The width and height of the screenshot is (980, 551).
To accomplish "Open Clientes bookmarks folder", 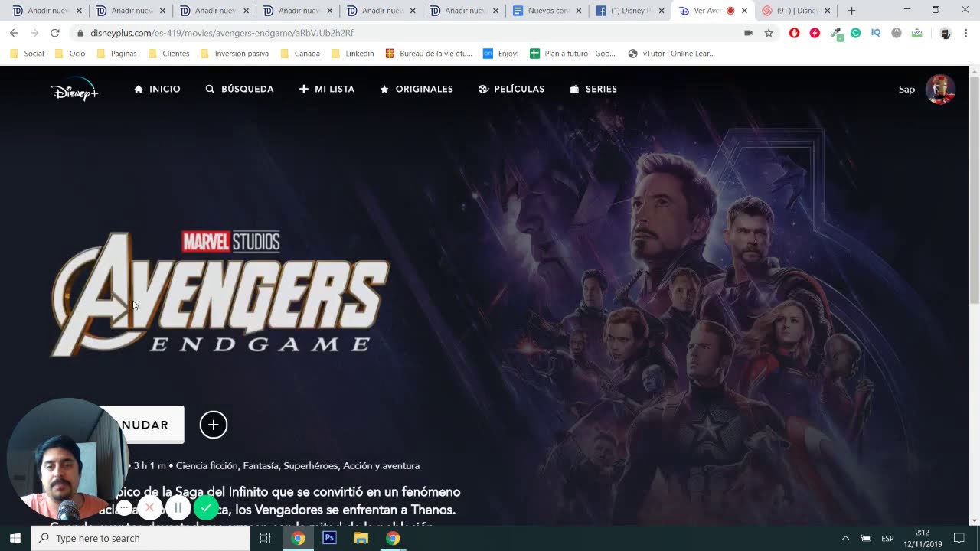I will pos(168,54).
